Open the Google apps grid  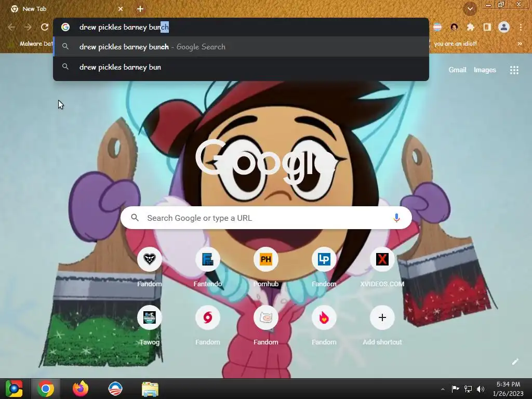tap(514, 70)
